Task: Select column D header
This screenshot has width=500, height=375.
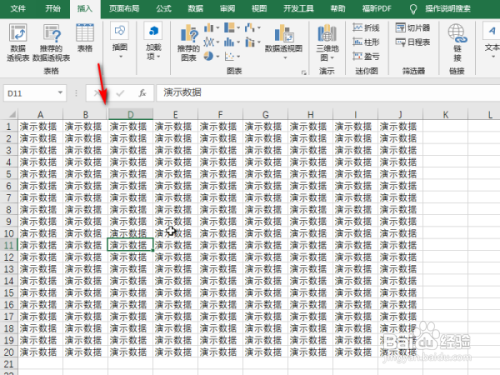Action: pyautogui.click(x=130, y=115)
